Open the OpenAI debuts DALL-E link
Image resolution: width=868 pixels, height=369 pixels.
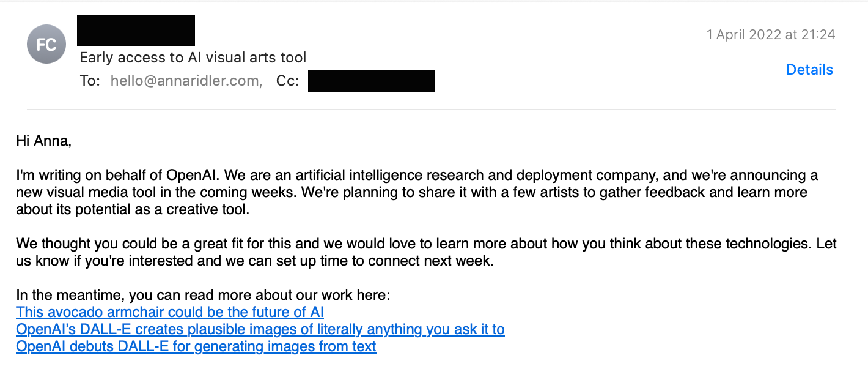196,346
